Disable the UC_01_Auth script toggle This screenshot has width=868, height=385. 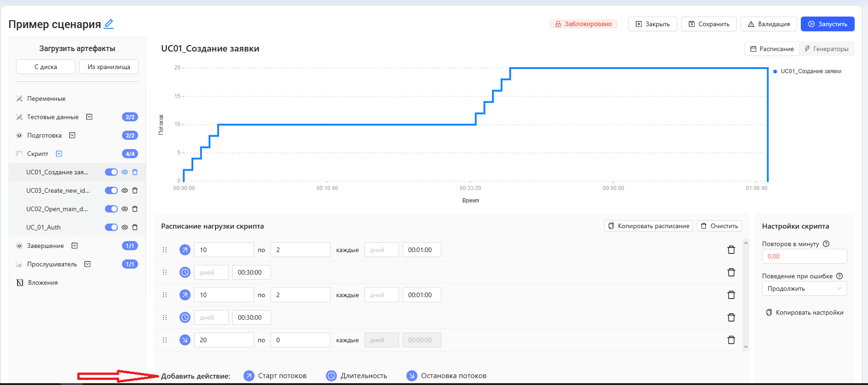click(x=111, y=227)
